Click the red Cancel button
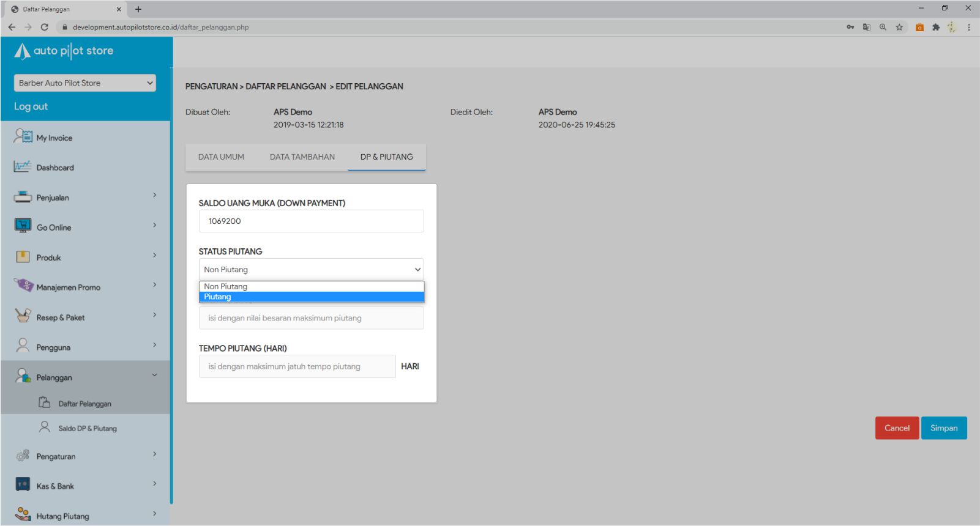The image size is (980, 526). click(x=896, y=428)
